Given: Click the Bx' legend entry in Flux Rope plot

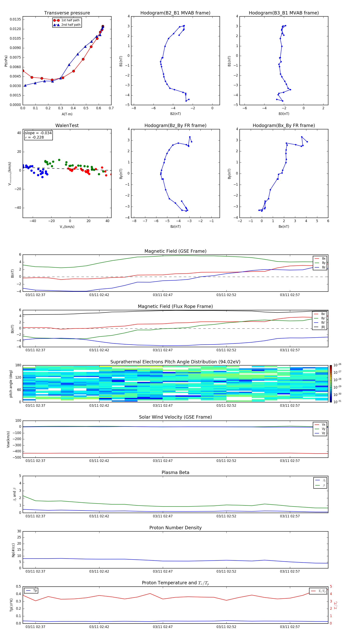Looking at the screenshot, I should pos(320,314).
